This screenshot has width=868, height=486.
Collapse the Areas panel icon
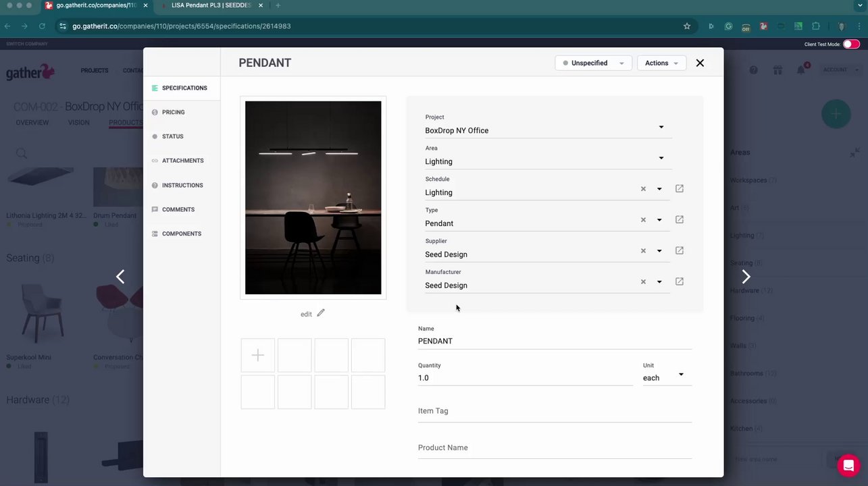[x=855, y=153]
